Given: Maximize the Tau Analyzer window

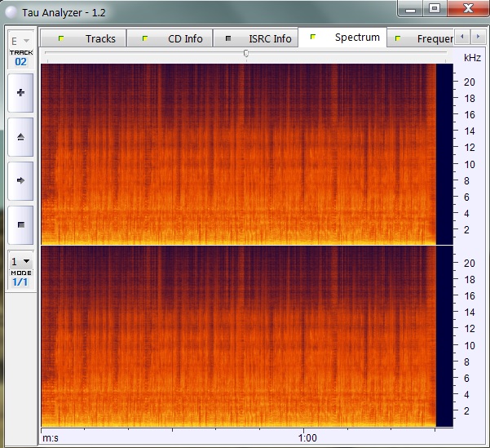Looking at the screenshot, I should coord(435,9).
